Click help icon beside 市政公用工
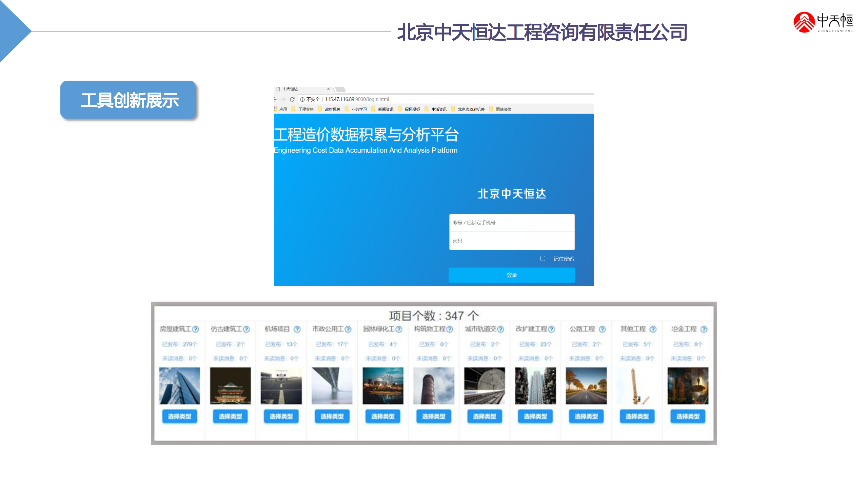868x488 pixels. click(348, 329)
